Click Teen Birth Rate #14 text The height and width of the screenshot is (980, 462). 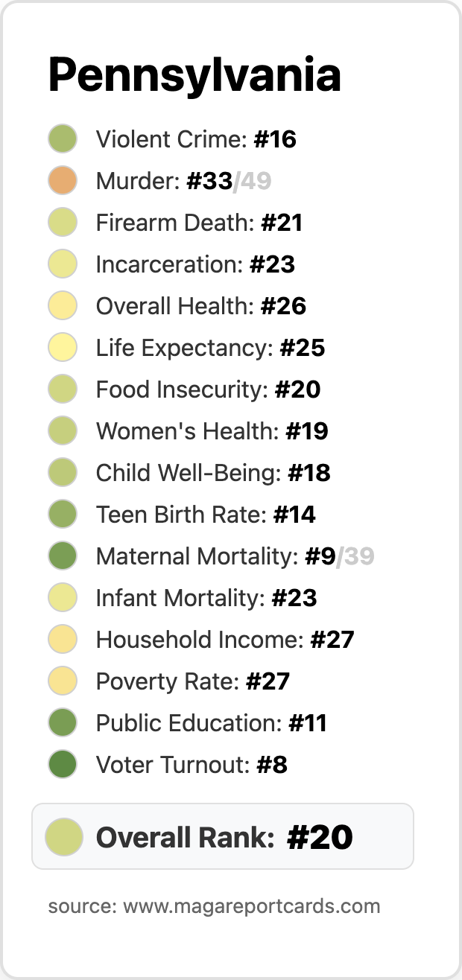(x=206, y=515)
